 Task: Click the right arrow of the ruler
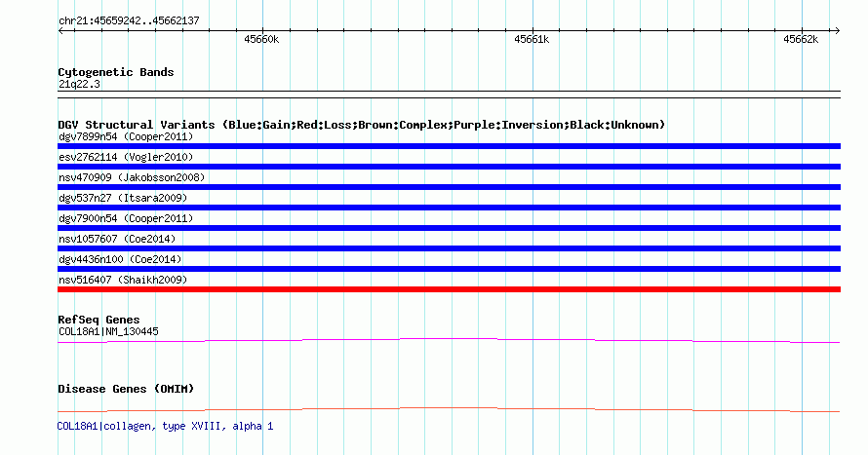click(x=837, y=31)
